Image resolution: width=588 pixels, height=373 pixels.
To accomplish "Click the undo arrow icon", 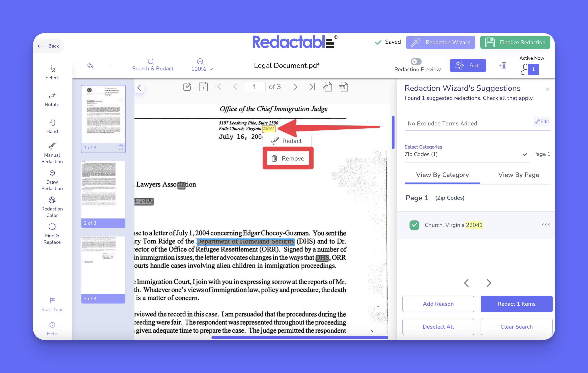I will click(90, 65).
